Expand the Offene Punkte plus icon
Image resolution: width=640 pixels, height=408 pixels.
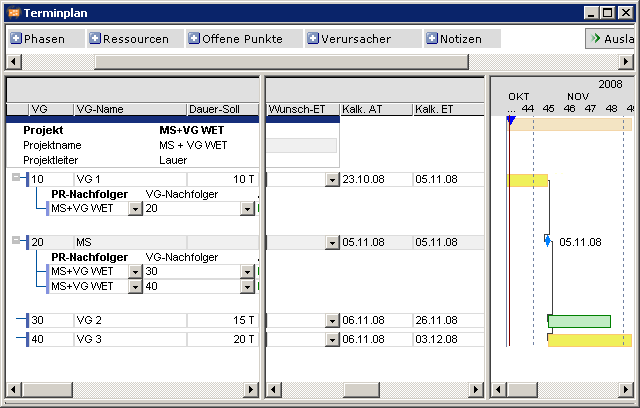194,38
